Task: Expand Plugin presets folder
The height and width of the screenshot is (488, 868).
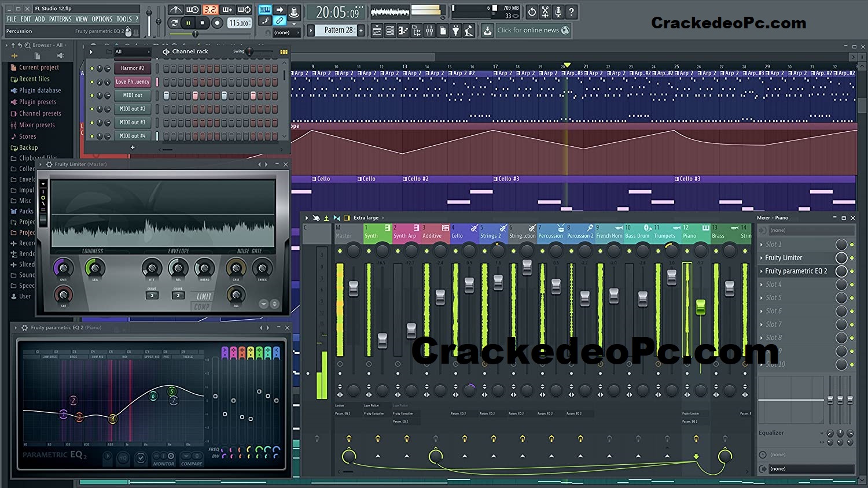Action: [33, 102]
